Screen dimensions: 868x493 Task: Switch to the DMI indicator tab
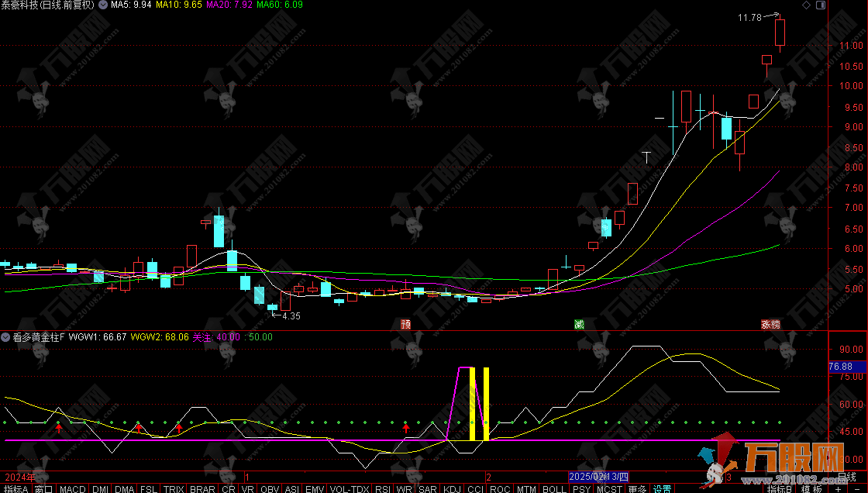[x=100, y=488]
